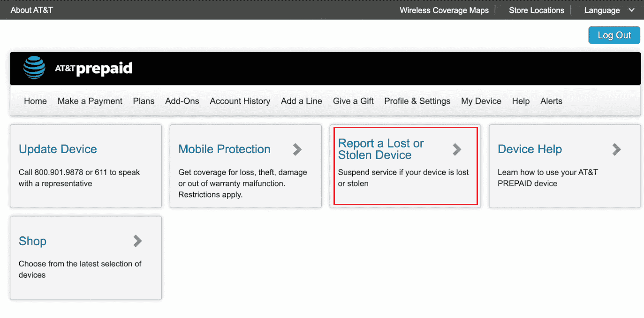The image size is (644, 318).
Task: Click the Device Help chevron arrow
Action: point(616,149)
